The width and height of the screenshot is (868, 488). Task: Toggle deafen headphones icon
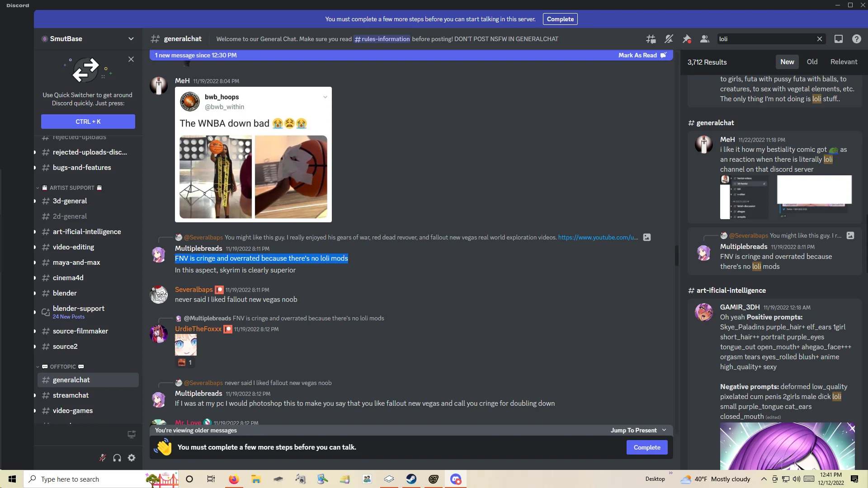pyautogui.click(x=117, y=458)
